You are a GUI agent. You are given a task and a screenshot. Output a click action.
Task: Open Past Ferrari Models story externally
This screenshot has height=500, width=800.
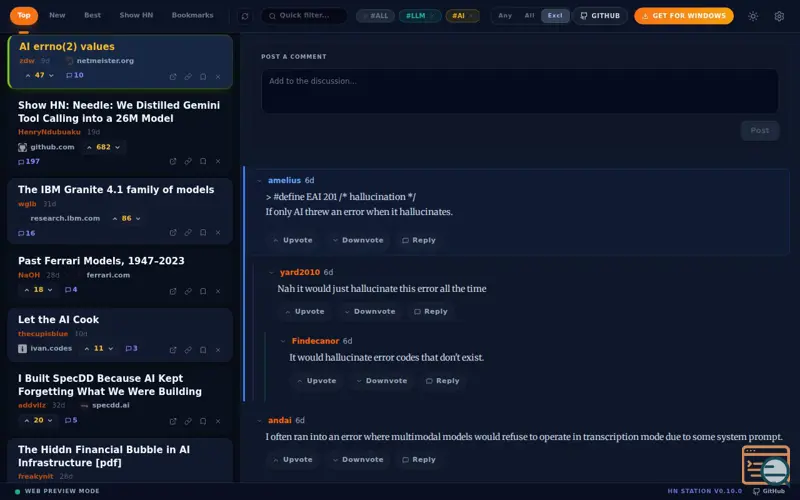173,291
